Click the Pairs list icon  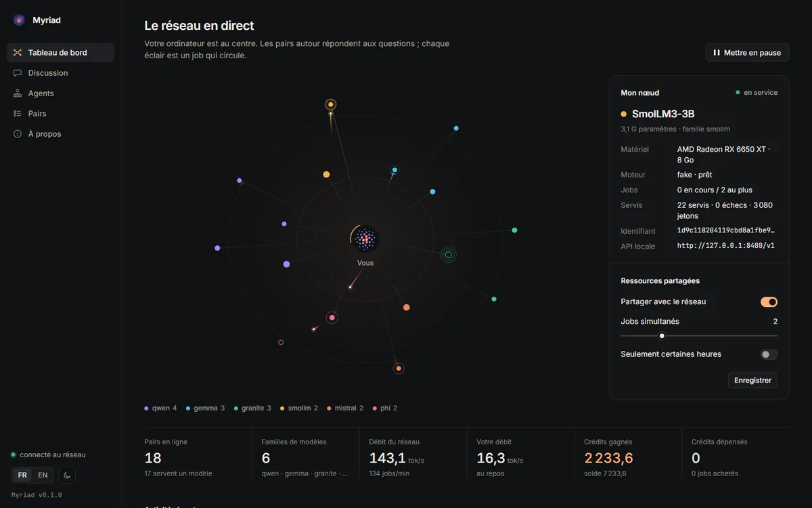coord(18,114)
